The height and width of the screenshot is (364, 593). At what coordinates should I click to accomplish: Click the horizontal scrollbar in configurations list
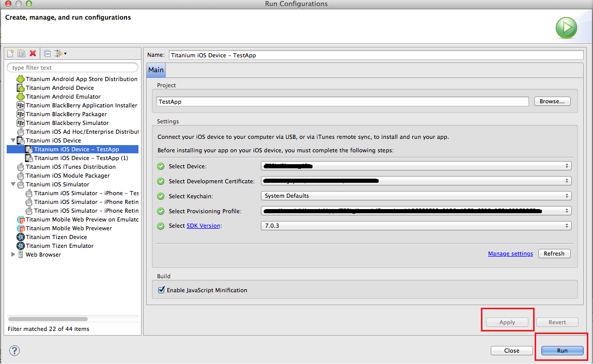(48, 319)
